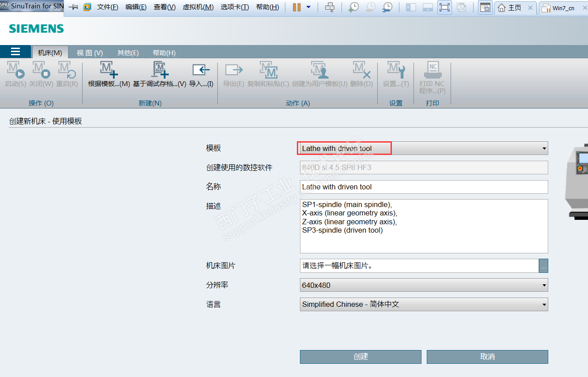The image size is (588, 377).
Task: Enter full screen mode
Action: [x=445, y=8]
